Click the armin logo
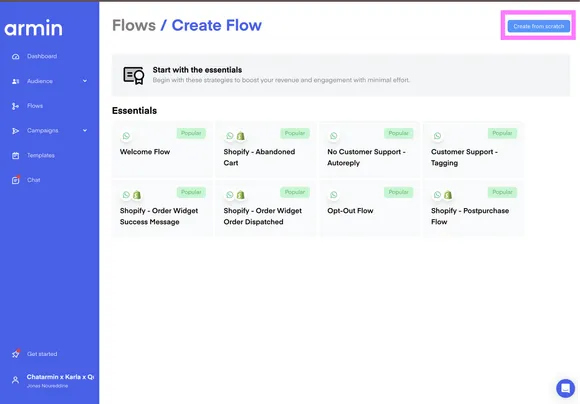The height and width of the screenshot is (404, 580). [33, 28]
